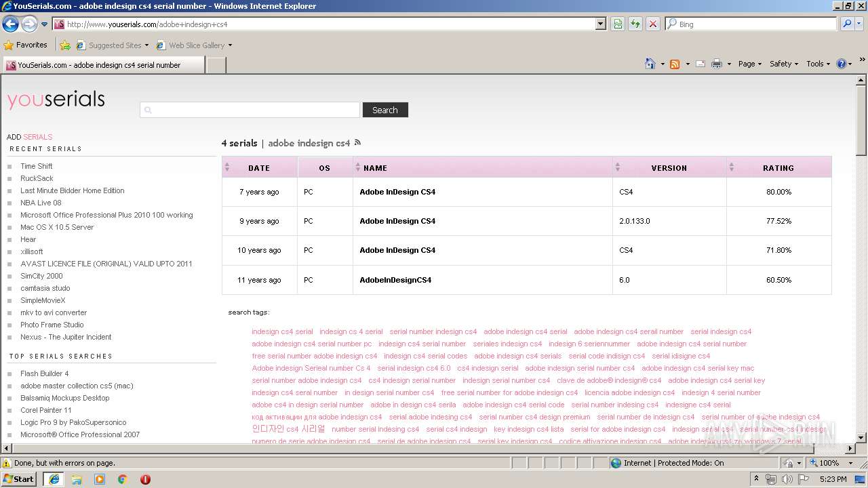868x488 pixels.
Task: Click 'serial number indesign cs4' tag
Action: coord(433,331)
